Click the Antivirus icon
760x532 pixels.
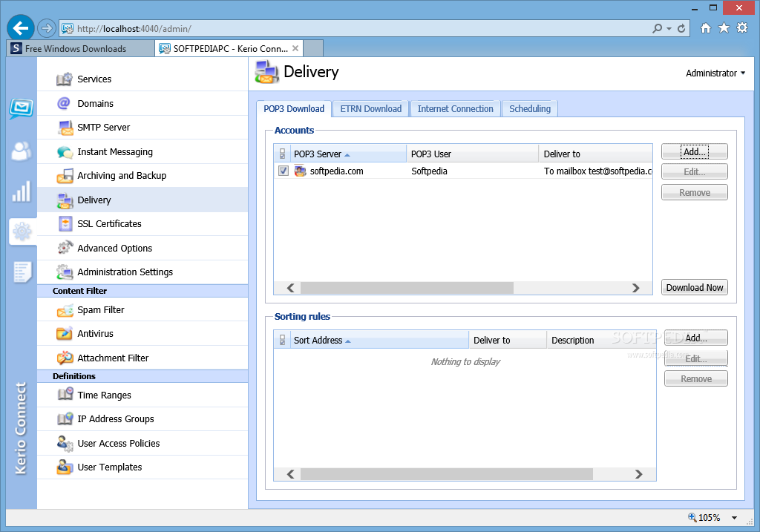(x=65, y=333)
